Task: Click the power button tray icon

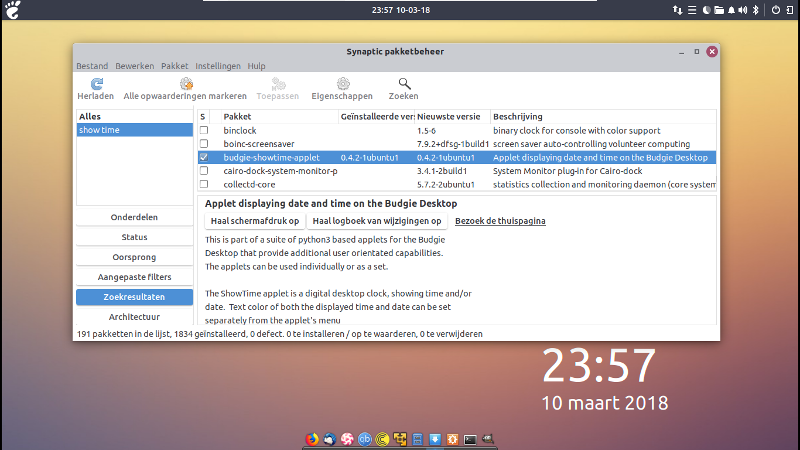Action: point(776,10)
